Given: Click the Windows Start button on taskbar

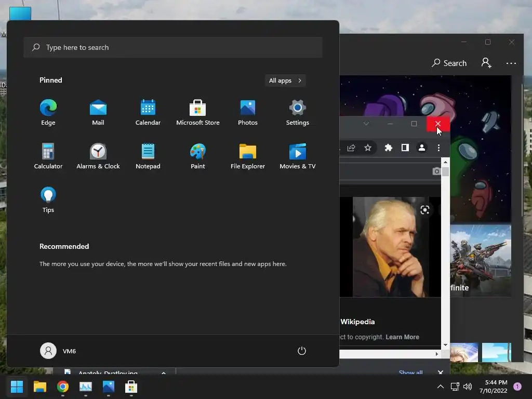Looking at the screenshot, I should (17, 387).
